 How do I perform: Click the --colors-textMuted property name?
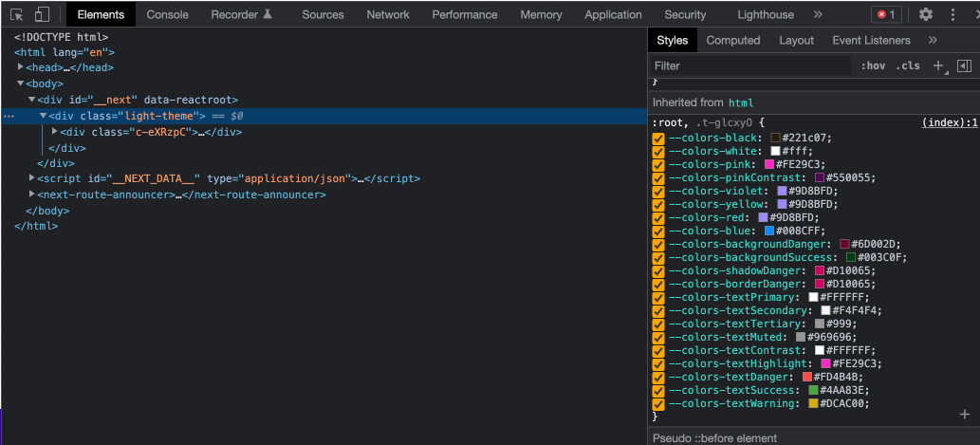(x=728, y=338)
